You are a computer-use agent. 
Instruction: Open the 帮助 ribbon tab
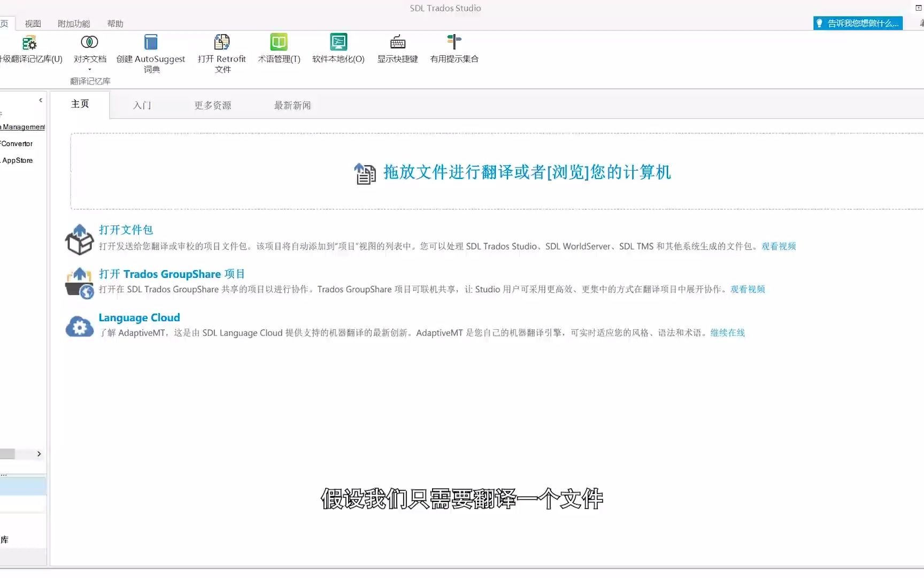[x=115, y=24]
